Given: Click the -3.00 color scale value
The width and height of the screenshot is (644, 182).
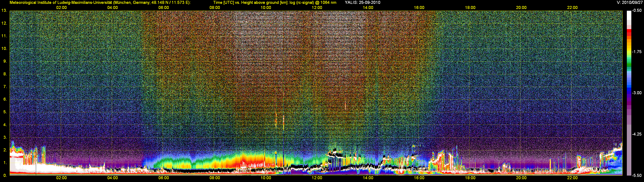Looking at the screenshot, I should click(x=637, y=93).
